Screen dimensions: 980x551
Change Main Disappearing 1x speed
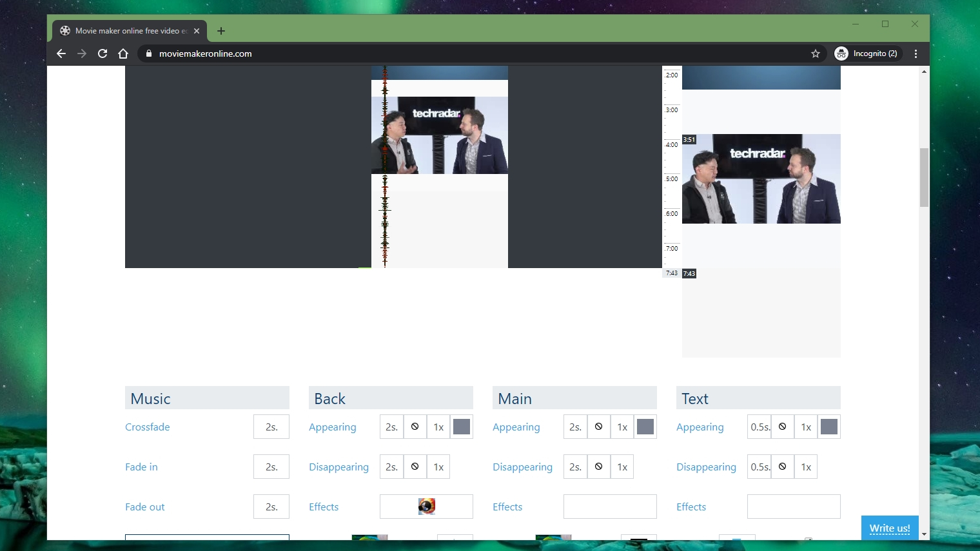pyautogui.click(x=622, y=467)
